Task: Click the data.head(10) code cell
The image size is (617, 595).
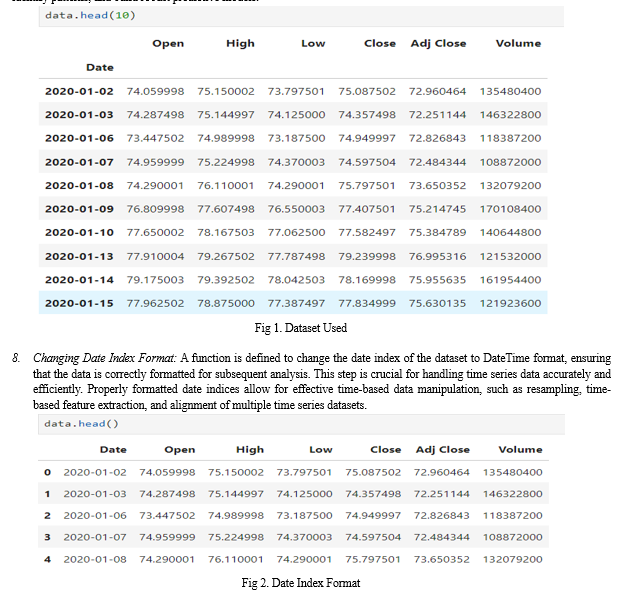Action: tap(301, 16)
